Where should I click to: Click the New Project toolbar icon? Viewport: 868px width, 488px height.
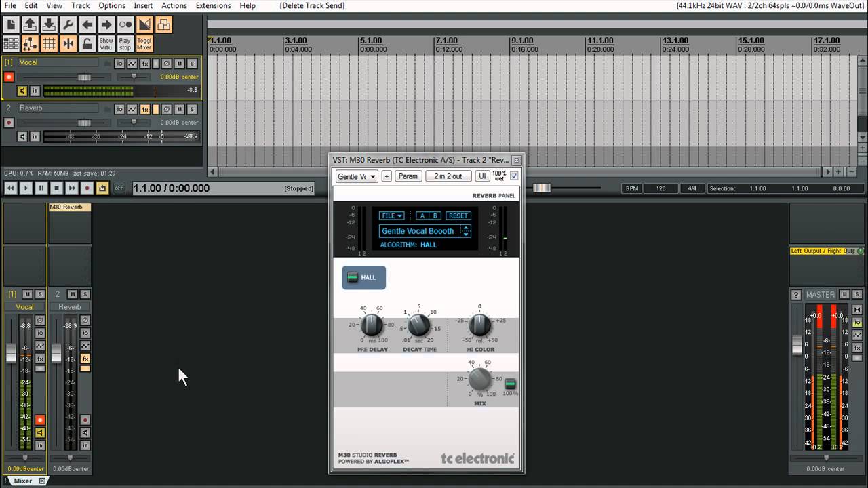click(11, 25)
